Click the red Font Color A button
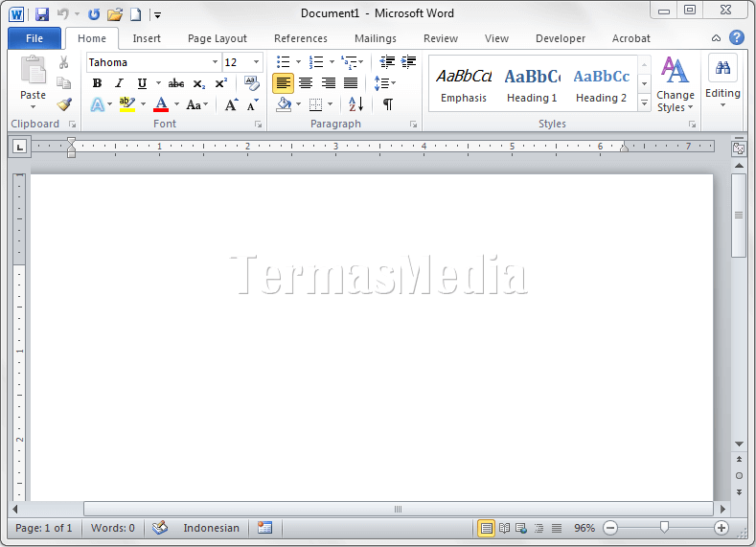Screen dimensions: 756x547 tap(161, 104)
